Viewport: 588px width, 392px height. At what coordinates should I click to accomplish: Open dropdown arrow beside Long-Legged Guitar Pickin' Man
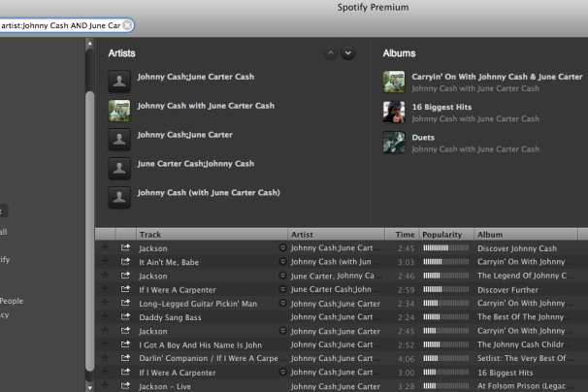282,303
